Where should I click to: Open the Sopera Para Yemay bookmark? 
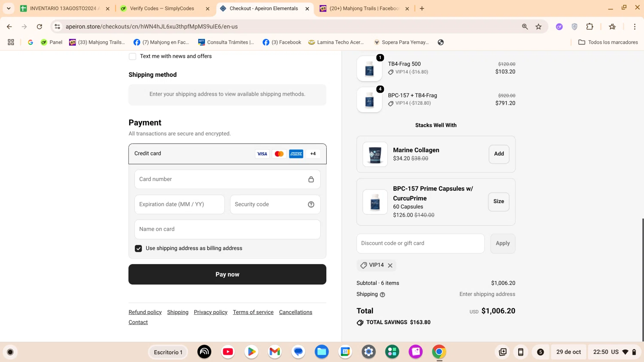(x=401, y=42)
